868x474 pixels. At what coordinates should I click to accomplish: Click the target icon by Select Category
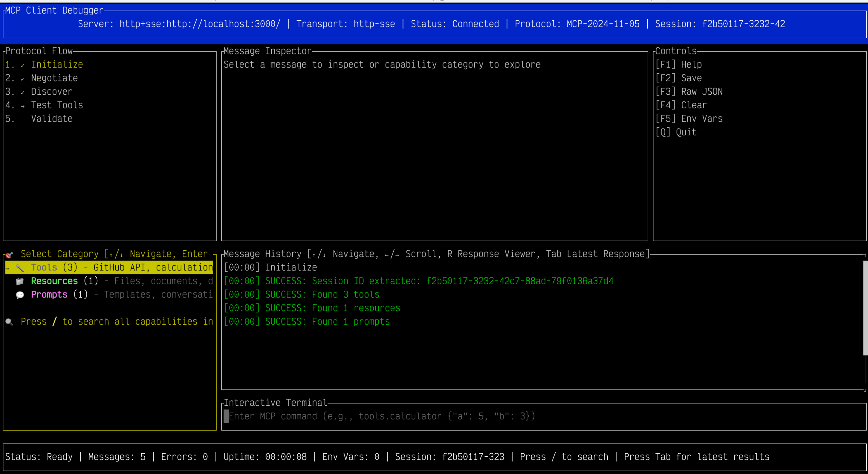tap(9, 254)
